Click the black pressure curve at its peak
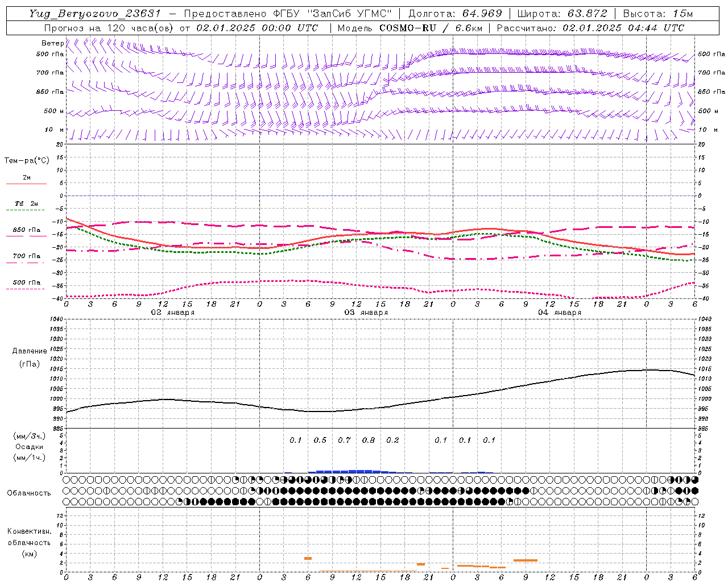Viewport: 728px width, 582px height. (648, 370)
